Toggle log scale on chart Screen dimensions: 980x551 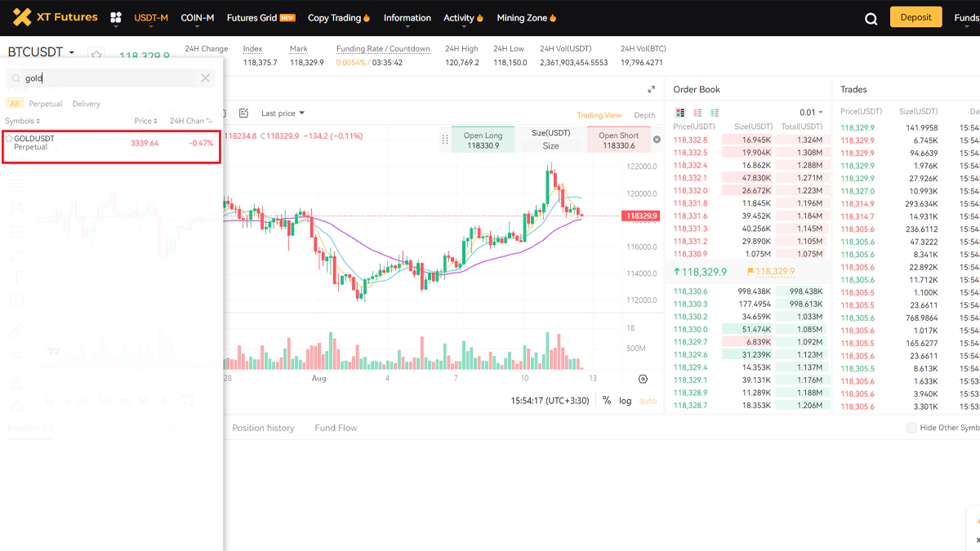click(x=626, y=401)
